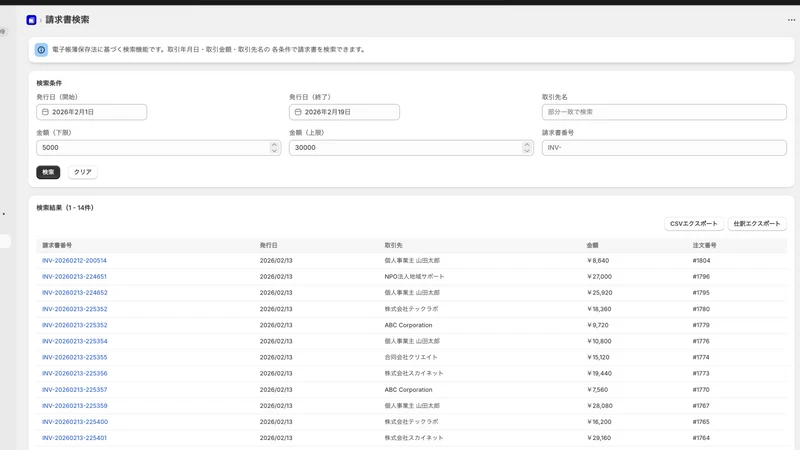Click the クリア button
Image resolution: width=800 pixels, height=450 pixels.
pyautogui.click(x=83, y=172)
